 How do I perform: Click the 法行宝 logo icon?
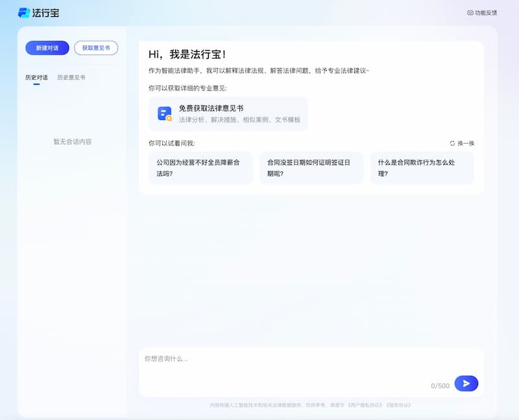(x=24, y=12)
